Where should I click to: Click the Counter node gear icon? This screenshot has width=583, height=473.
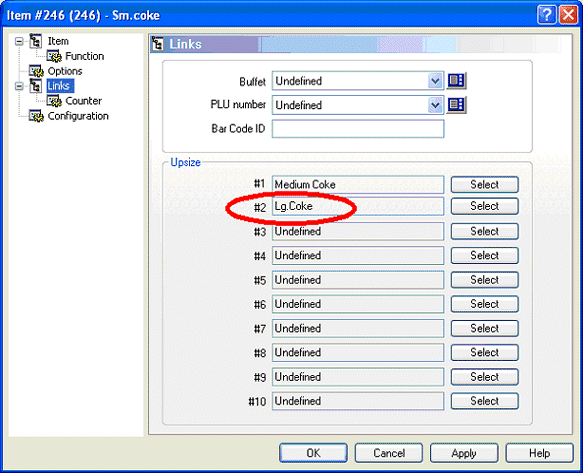coord(54,101)
